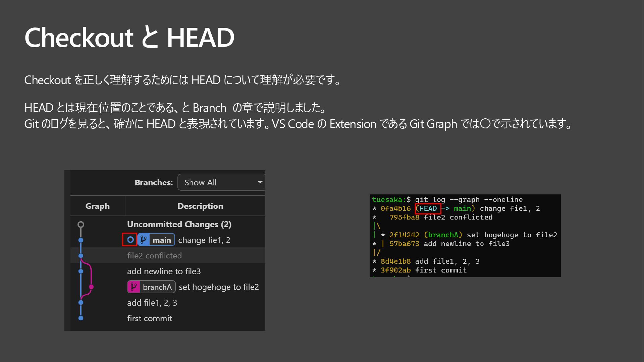Click the highlighted HEAD text in terminal
644x362 pixels.
(428, 208)
